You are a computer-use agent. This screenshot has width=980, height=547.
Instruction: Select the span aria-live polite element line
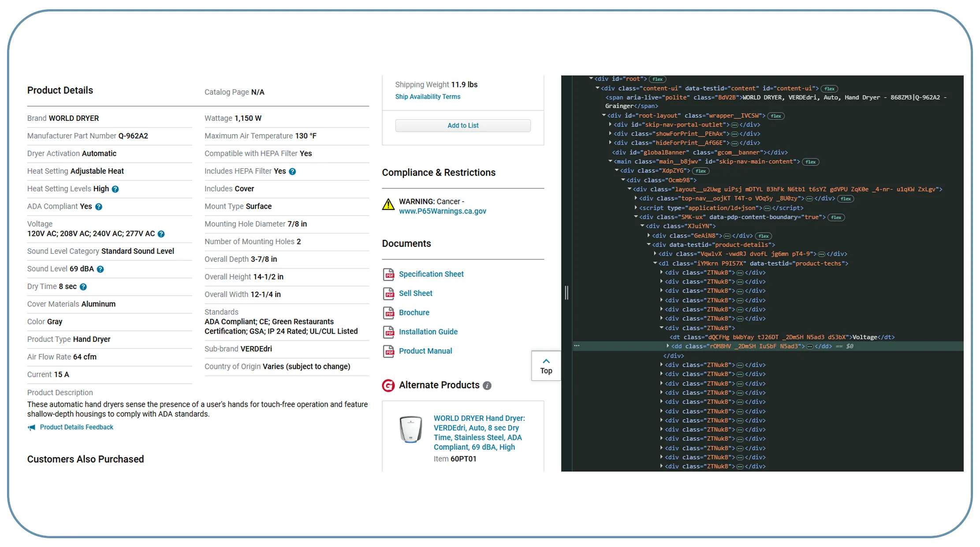[x=776, y=102]
